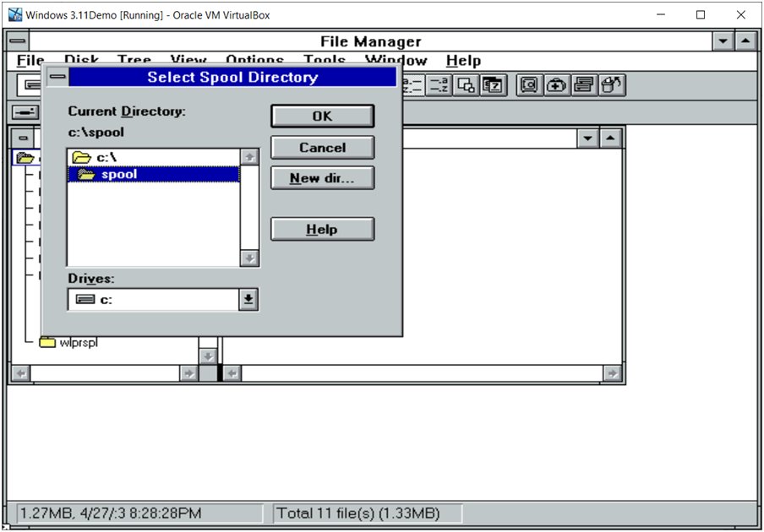Image resolution: width=764 pixels, height=532 pixels.
Task: Select c:\ in the directory list
Action: 154,157
